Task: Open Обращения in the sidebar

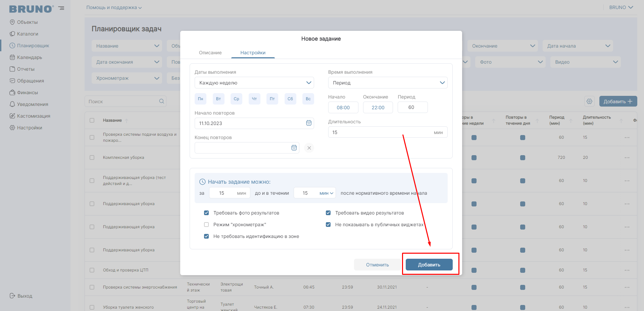Action: click(27, 81)
